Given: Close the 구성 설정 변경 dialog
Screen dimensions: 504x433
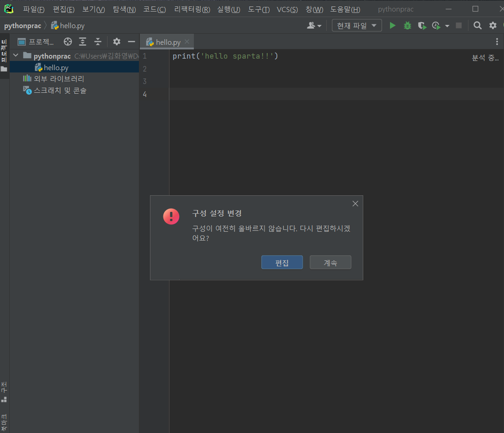Looking at the screenshot, I should pos(355,204).
